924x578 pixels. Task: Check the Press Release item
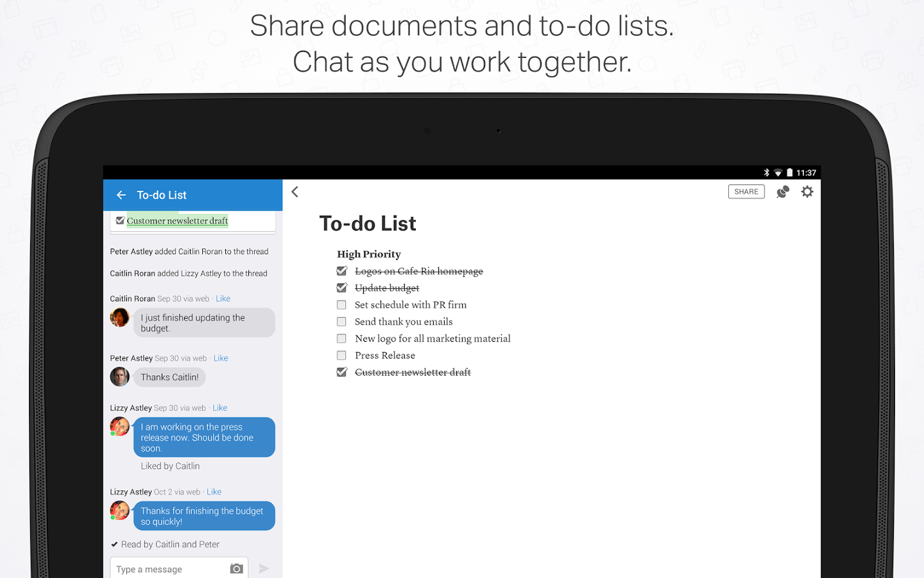pyautogui.click(x=342, y=355)
